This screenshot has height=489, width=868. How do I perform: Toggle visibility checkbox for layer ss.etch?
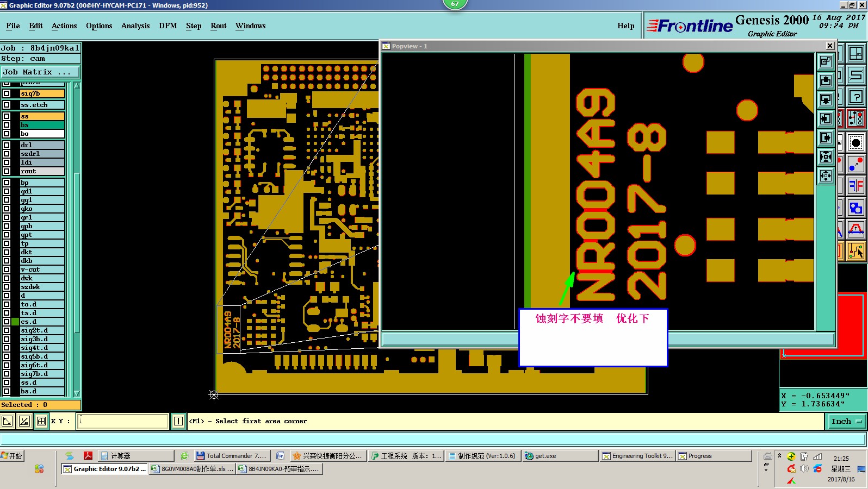click(x=7, y=105)
